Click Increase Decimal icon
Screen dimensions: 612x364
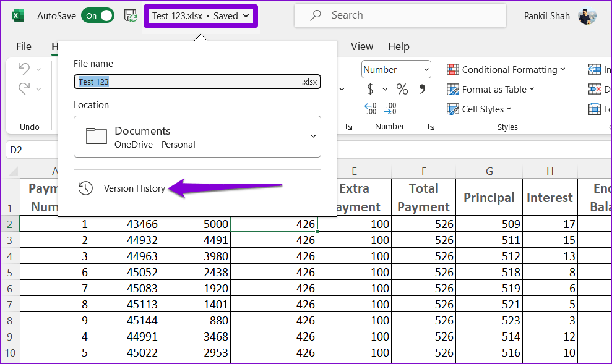coord(371,108)
